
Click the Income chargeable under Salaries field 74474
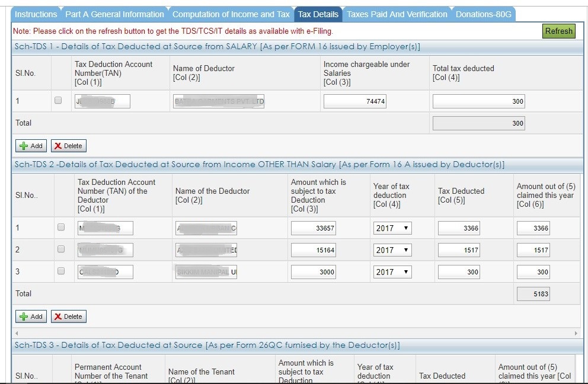tap(356, 101)
